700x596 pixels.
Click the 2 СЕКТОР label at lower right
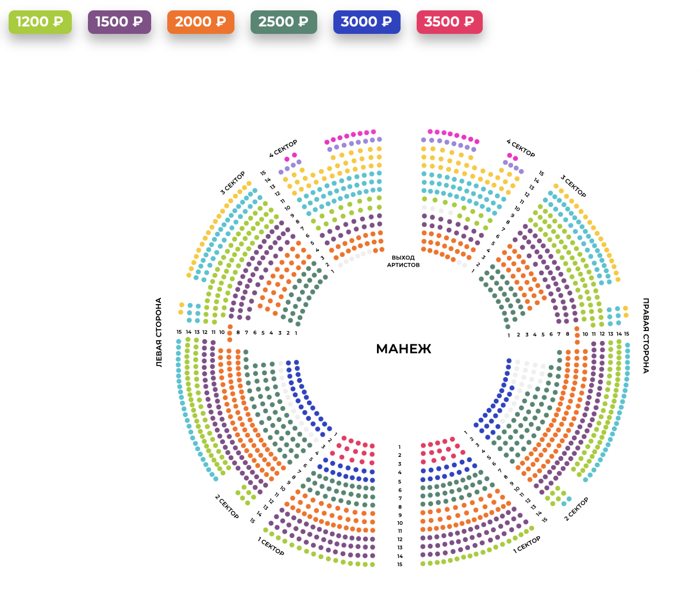point(576,509)
